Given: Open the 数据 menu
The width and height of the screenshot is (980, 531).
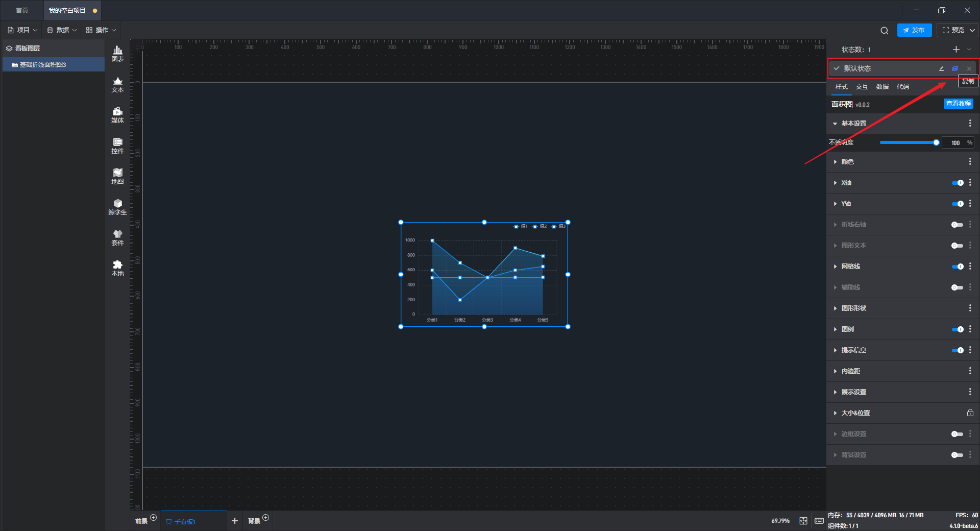Looking at the screenshot, I should point(62,30).
